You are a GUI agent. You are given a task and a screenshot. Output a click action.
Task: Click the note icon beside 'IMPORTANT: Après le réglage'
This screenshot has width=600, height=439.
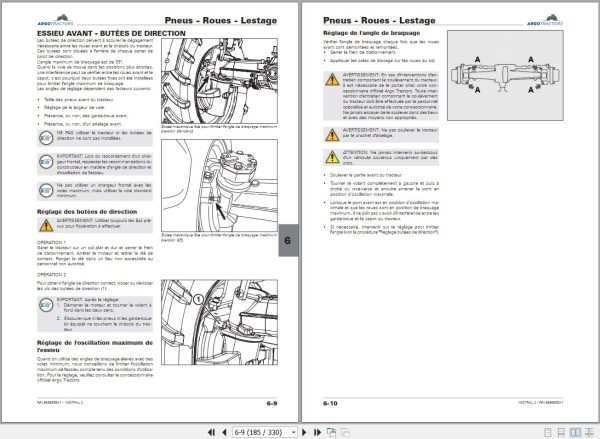click(46, 305)
